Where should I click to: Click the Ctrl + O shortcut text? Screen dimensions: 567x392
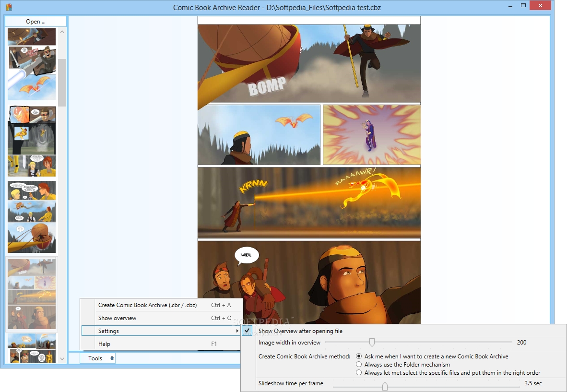[221, 318]
